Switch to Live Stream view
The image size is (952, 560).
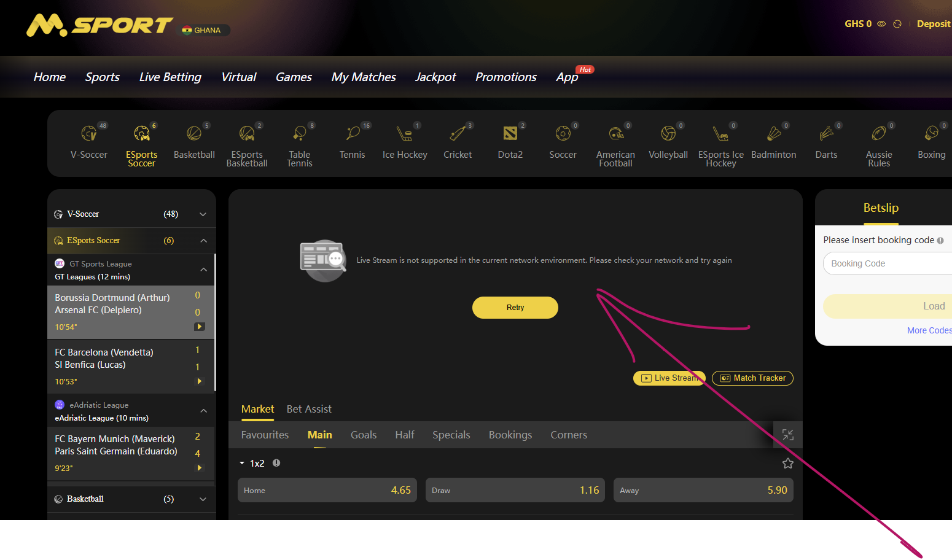coord(669,378)
